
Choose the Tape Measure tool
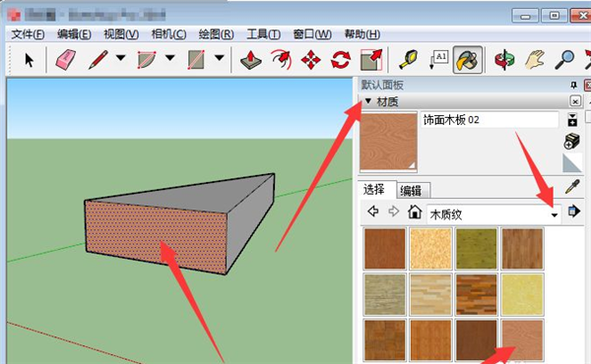pos(409,59)
